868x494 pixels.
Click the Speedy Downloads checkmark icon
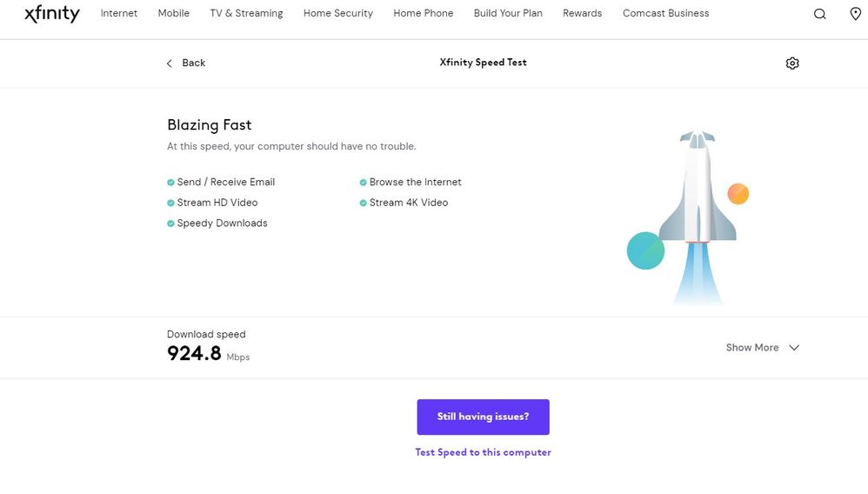tap(170, 224)
